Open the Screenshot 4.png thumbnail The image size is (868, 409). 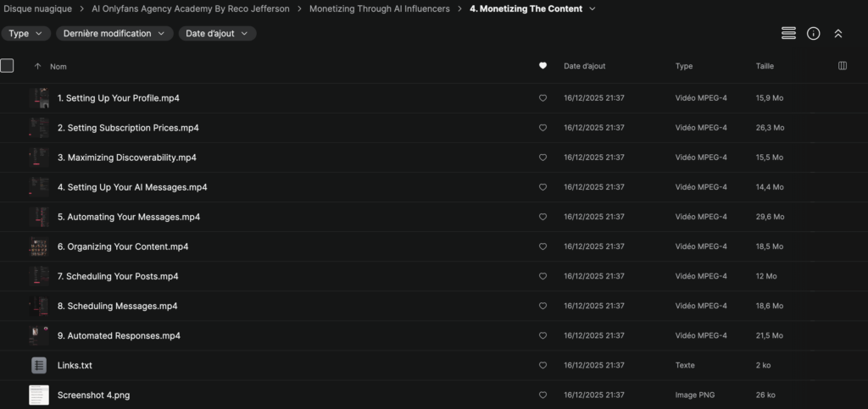(x=39, y=395)
